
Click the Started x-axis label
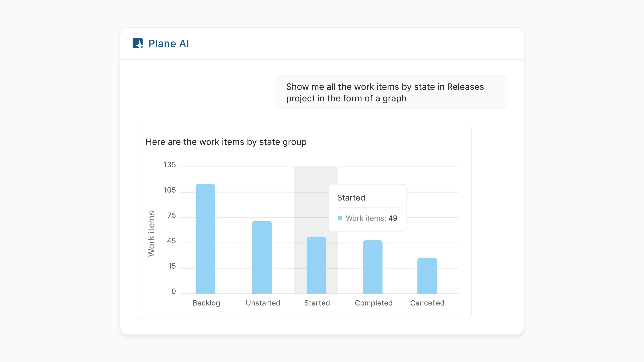pos(317,303)
